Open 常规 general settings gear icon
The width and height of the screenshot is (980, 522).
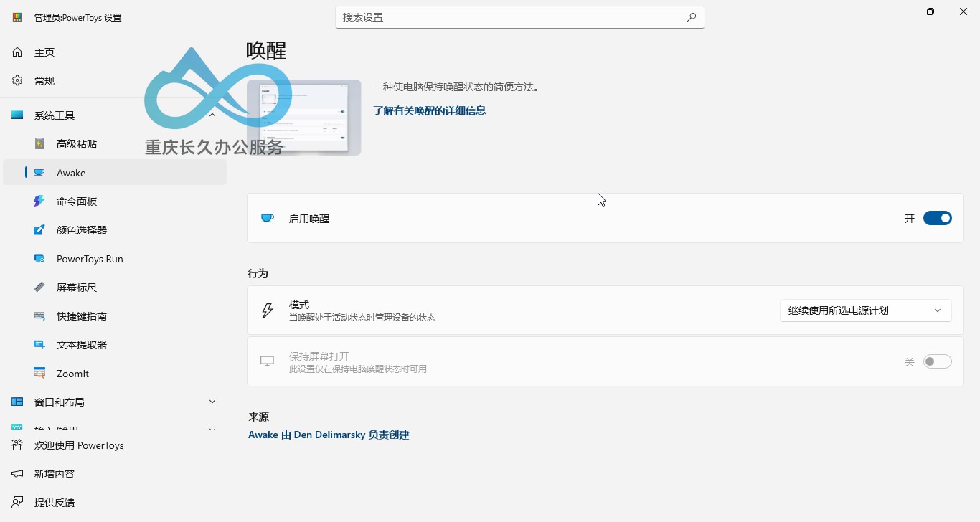(17, 81)
